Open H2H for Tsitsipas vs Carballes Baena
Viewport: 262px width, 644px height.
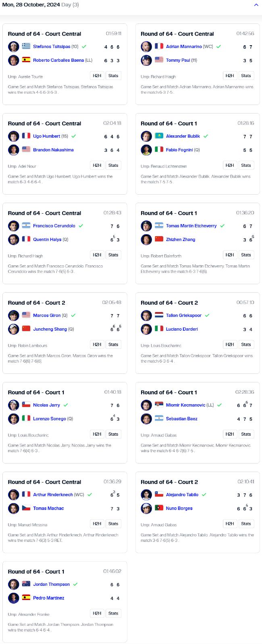pyautogui.click(x=97, y=76)
